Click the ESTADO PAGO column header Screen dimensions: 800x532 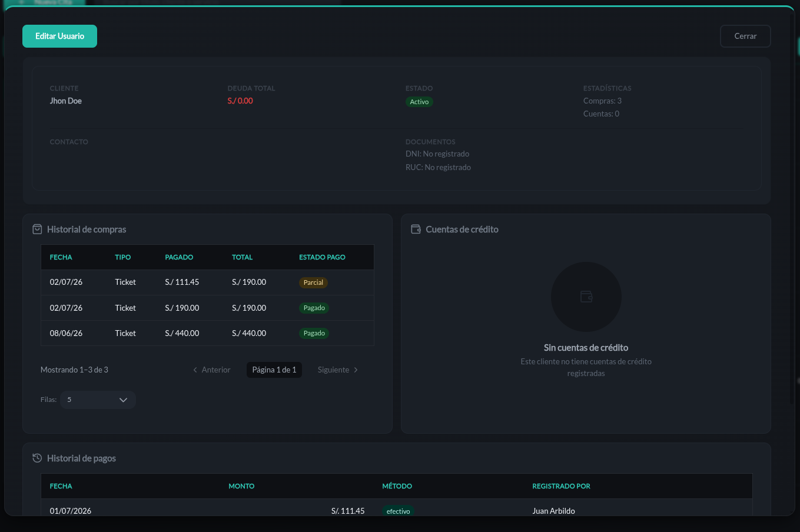tap(322, 257)
